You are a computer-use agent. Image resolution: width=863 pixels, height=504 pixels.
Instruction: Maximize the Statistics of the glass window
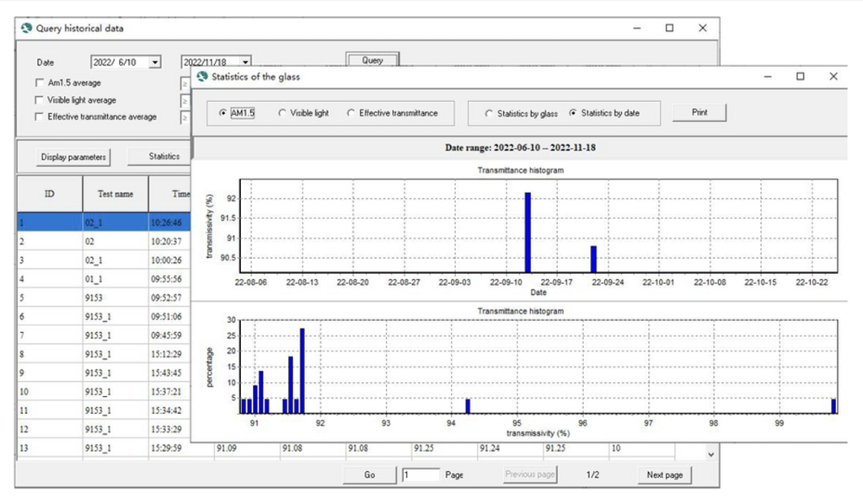(801, 77)
